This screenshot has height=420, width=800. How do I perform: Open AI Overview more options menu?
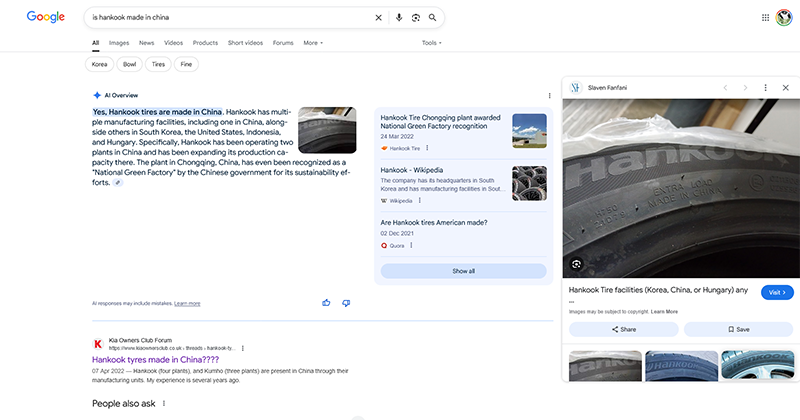(549, 95)
